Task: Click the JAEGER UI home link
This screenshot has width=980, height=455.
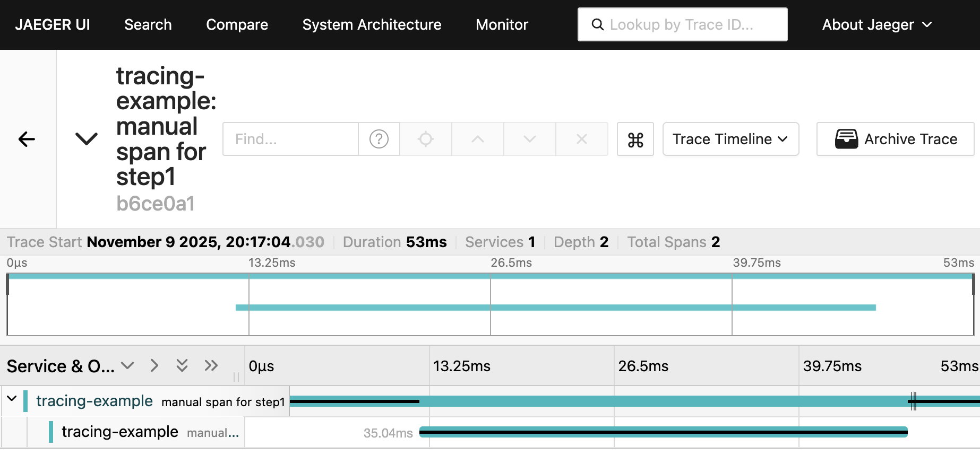Action: (x=52, y=24)
